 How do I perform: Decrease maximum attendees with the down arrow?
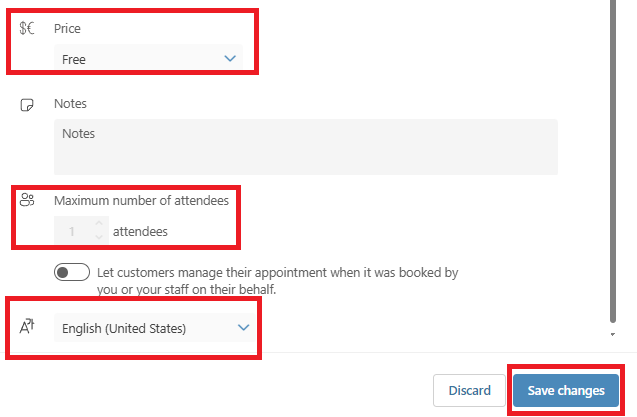pos(98,238)
